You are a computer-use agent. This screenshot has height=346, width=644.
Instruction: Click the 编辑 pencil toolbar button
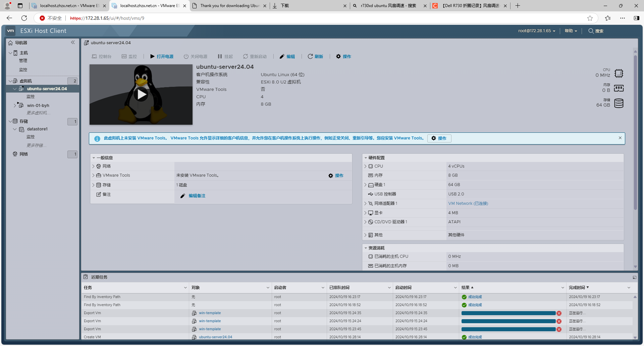tap(287, 57)
